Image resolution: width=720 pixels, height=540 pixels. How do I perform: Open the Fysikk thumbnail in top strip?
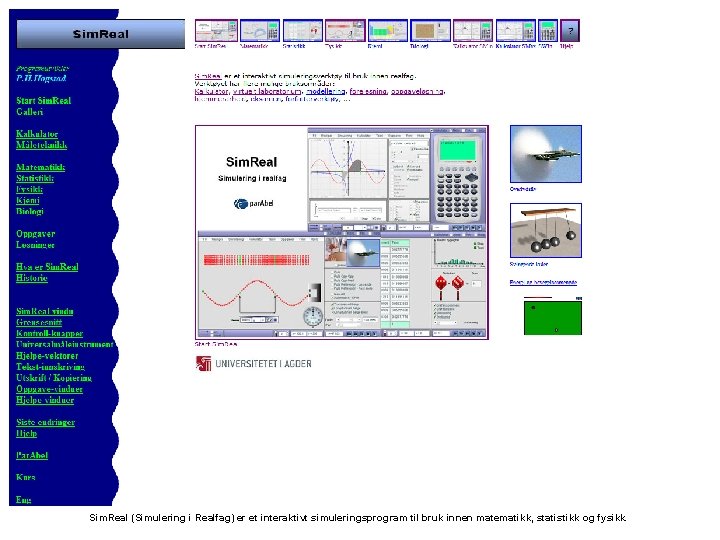[345, 31]
